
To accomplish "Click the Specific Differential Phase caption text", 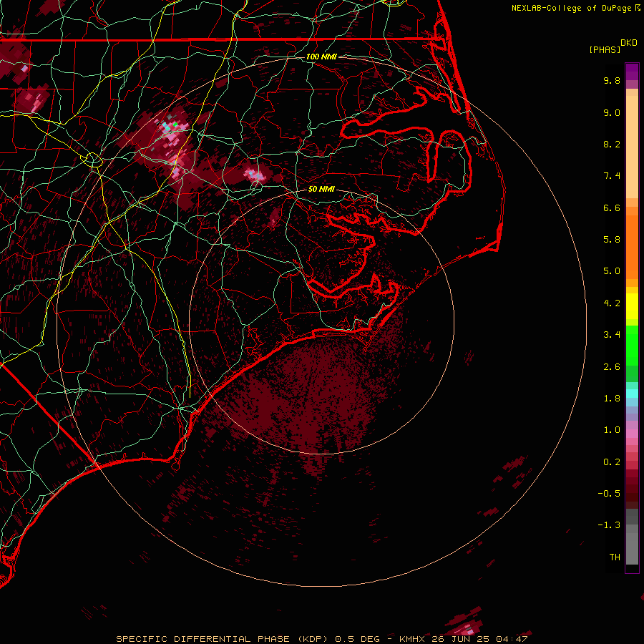I will [321, 639].
